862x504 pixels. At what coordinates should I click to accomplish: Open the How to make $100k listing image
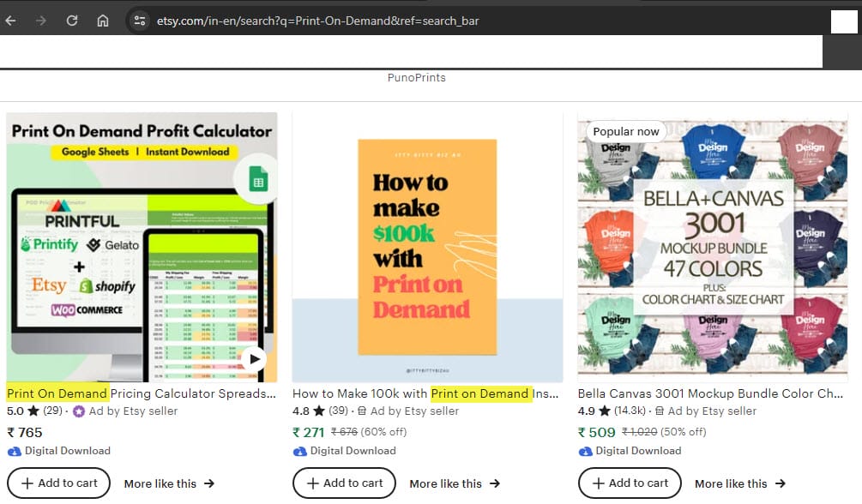(x=427, y=248)
